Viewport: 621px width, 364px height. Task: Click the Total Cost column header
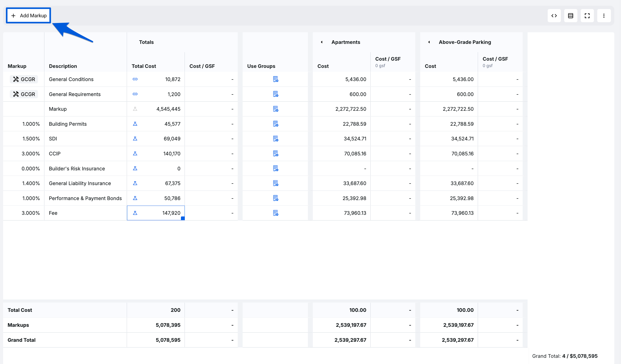click(144, 66)
